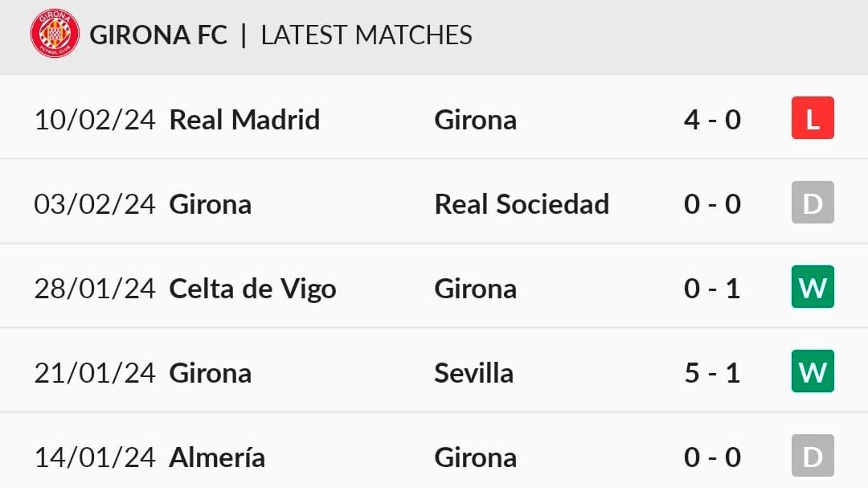The width and height of the screenshot is (868, 488).
Task: Open the Celta de Vigo team link
Action: 252,289
